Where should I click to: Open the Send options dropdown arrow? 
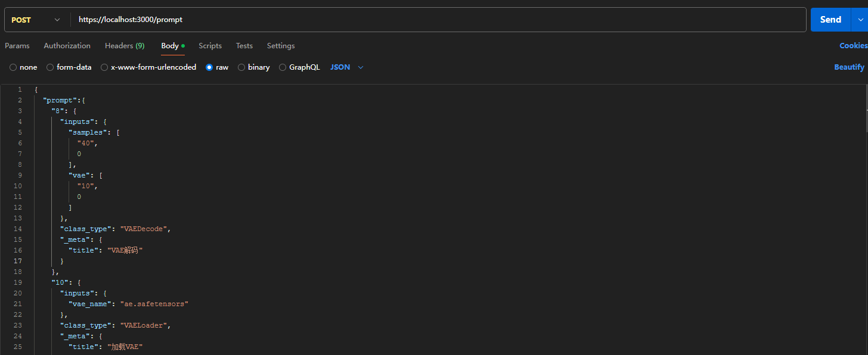(x=861, y=20)
